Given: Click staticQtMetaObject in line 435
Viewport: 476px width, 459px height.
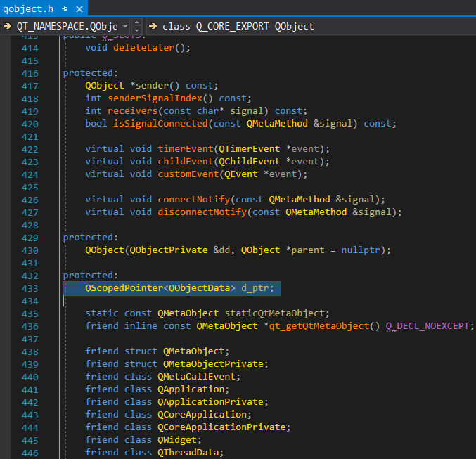Looking at the screenshot, I should coord(274,313).
